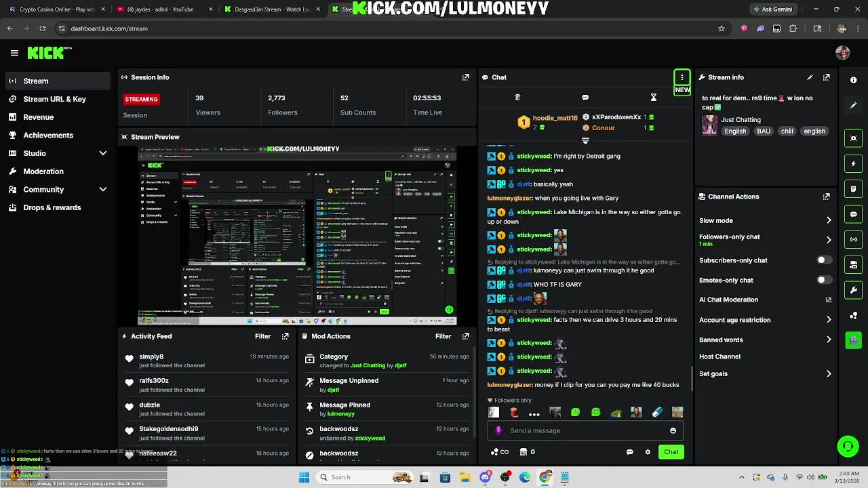Switch to the Crypto Casino Online tab

(x=56, y=9)
